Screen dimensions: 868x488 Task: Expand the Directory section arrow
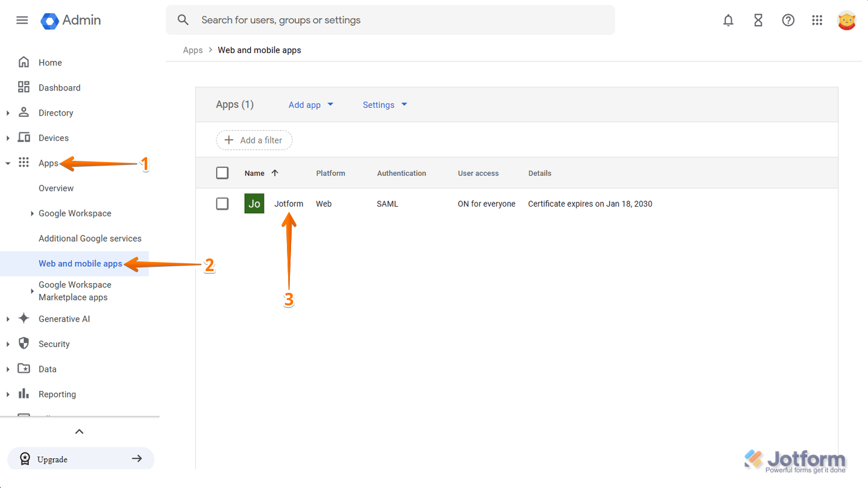8,113
